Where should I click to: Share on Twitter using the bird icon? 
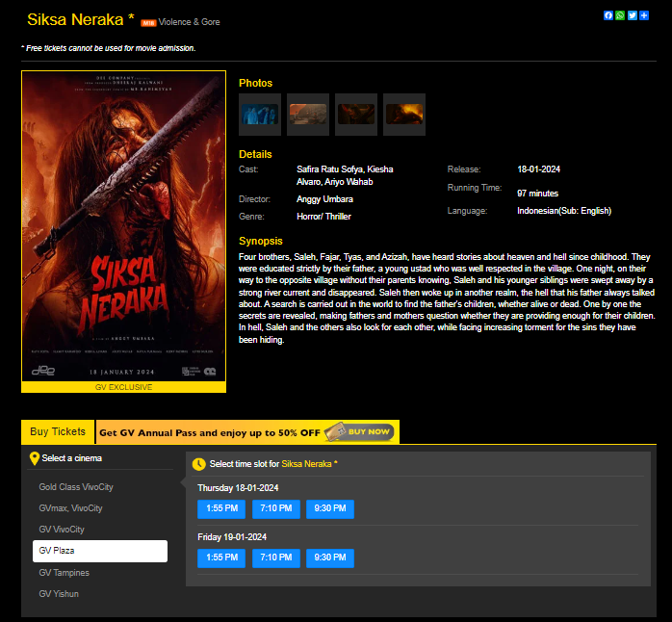click(632, 15)
